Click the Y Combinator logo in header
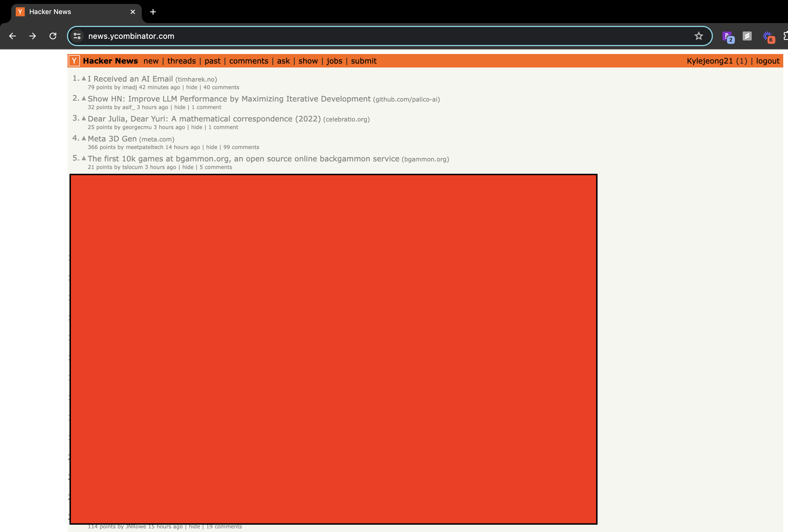The width and height of the screenshot is (788, 532). pyautogui.click(x=74, y=61)
